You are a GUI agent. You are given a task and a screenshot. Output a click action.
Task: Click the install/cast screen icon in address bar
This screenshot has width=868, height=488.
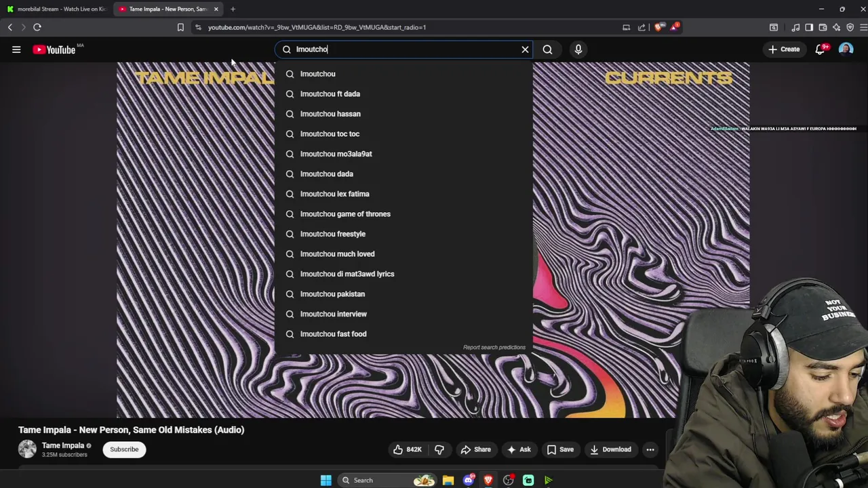click(626, 27)
